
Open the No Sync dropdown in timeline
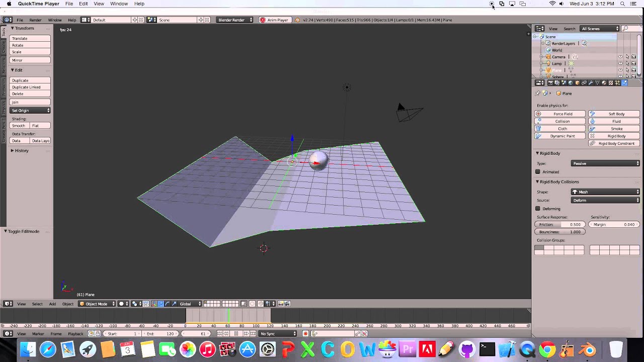point(278,334)
